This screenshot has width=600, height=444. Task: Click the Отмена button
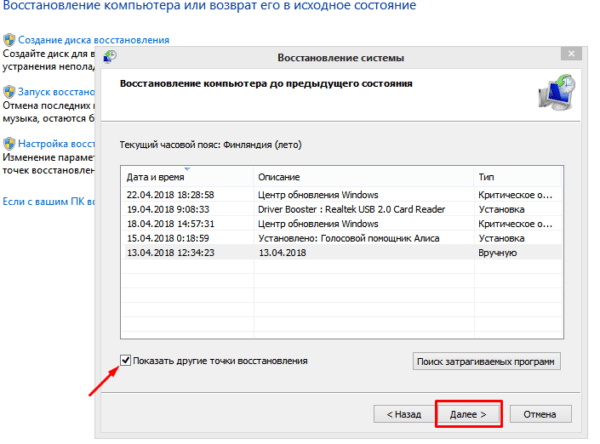pyautogui.click(x=540, y=414)
